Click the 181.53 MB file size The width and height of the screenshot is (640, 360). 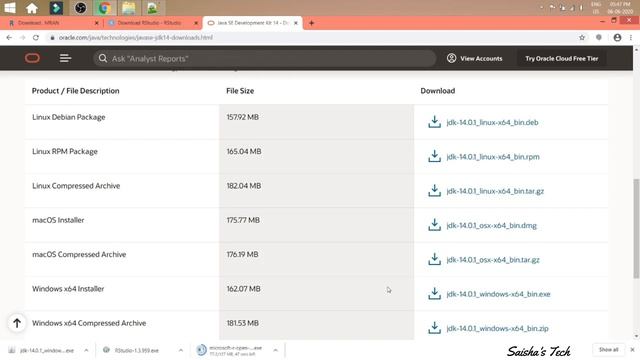pyautogui.click(x=242, y=323)
